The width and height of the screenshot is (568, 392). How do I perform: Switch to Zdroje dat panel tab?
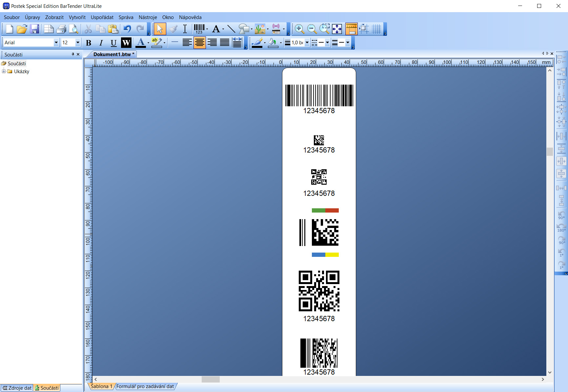tap(17, 388)
